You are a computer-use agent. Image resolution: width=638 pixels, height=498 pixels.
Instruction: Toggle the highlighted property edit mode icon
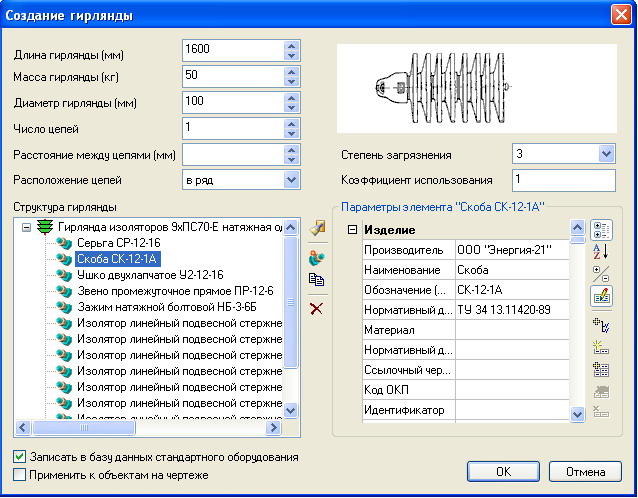coord(600,296)
